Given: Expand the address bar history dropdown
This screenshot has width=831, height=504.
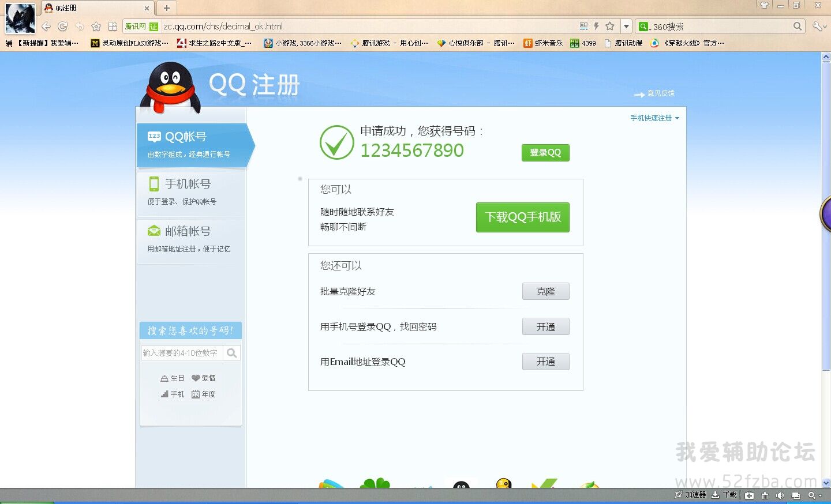Looking at the screenshot, I should click(626, 27).
